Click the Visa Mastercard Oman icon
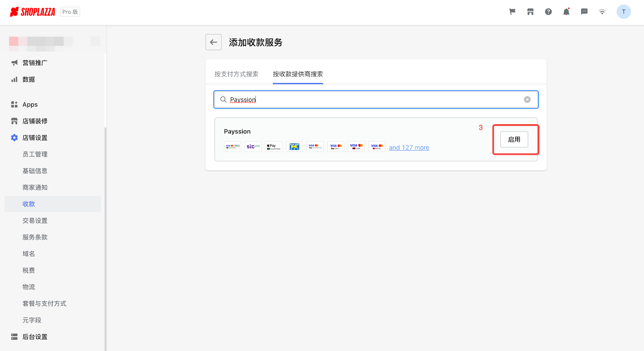Screen dimensions: 644x351 336,146
